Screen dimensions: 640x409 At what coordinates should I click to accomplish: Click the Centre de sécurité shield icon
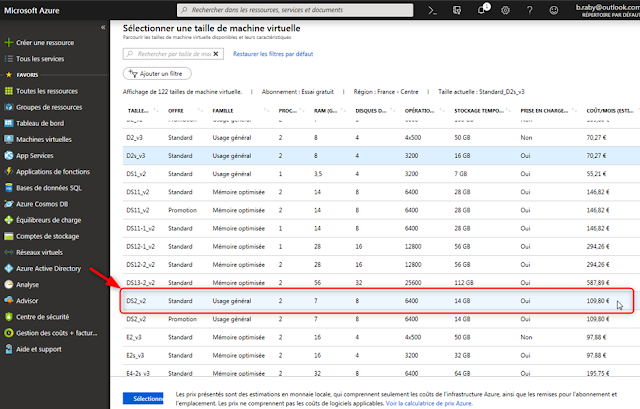(x=9, y=317)
